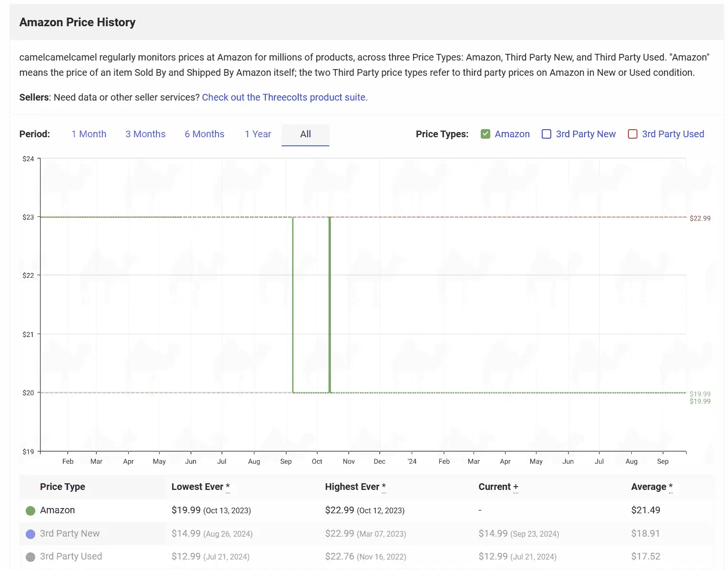Click the $22.99 red line label
This screenshot has width=728, height=570.
click(x=700, y=218)
